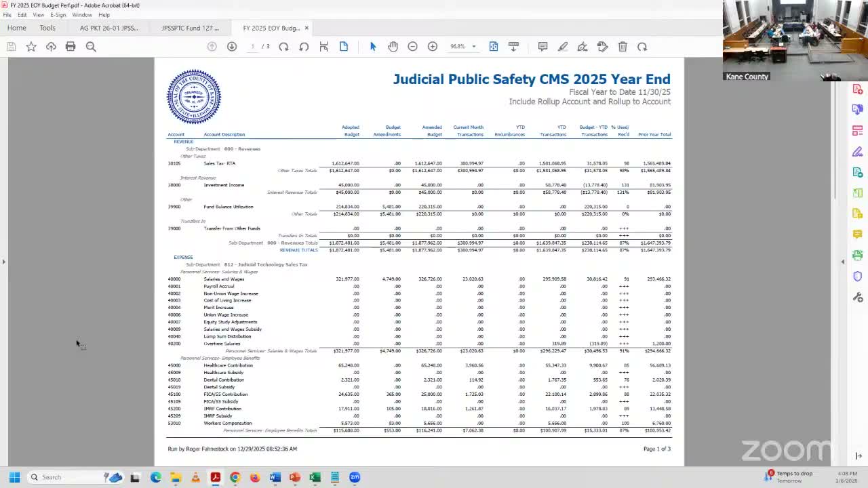Screen dimensions: 868x488
Task: Expand the left navigation pane
Action: [x=4, y=261]
